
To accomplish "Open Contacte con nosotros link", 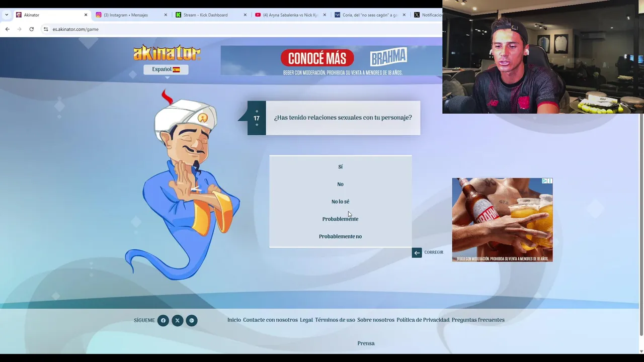I will click(270, 320).
